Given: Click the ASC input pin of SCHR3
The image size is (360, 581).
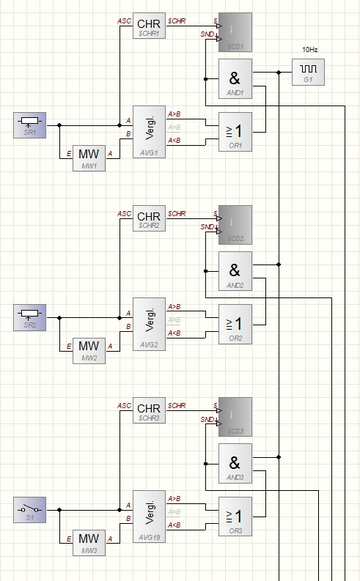Looking at the screenshot, I should 124,406.
